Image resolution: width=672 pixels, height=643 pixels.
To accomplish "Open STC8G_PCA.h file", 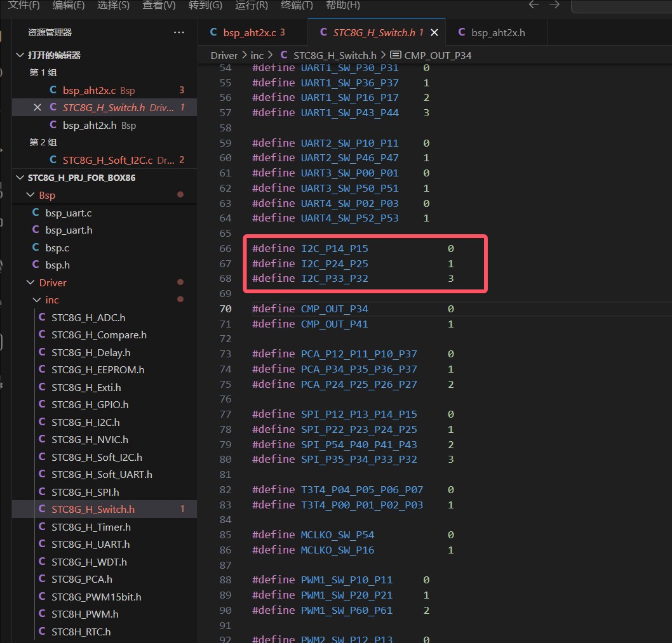I will point(105,579).
